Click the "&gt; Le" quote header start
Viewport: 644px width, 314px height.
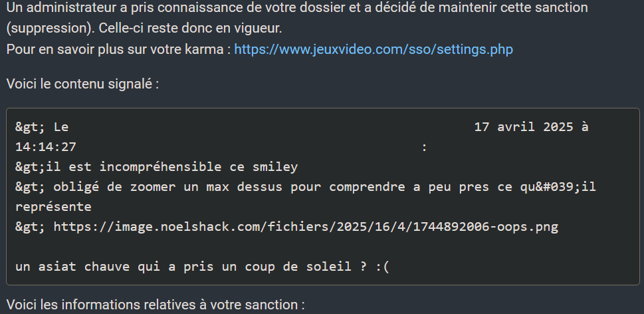pos(42,126)
